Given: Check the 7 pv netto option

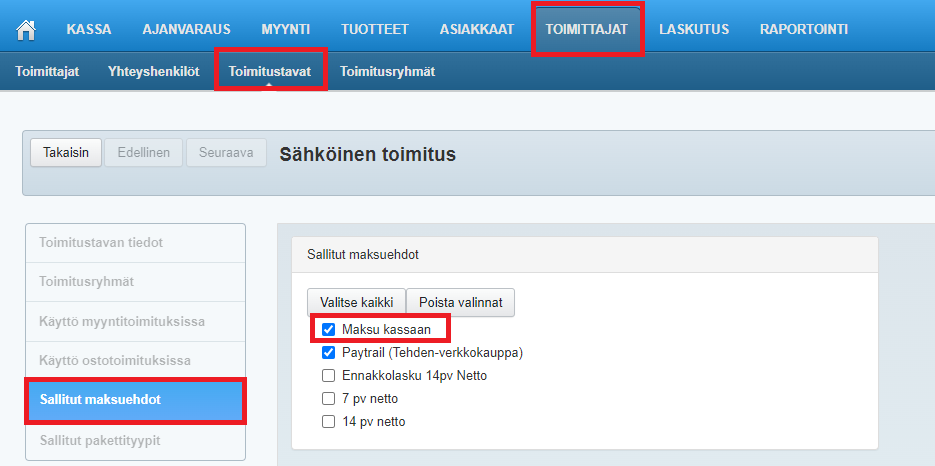Looking at the screenshot, I should tap(328, 399).
